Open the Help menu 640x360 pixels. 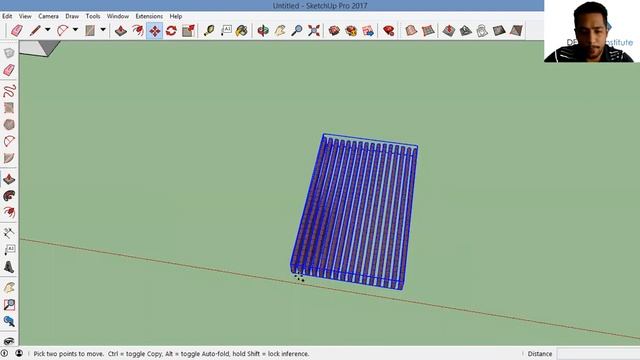pyautogui.click(x=176, y=16)
